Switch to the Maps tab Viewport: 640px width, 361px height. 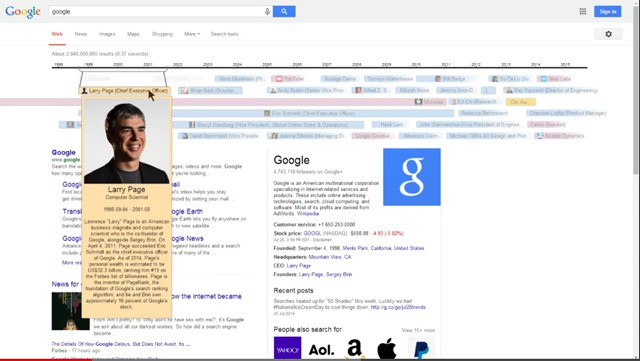[x=133, y=34]
